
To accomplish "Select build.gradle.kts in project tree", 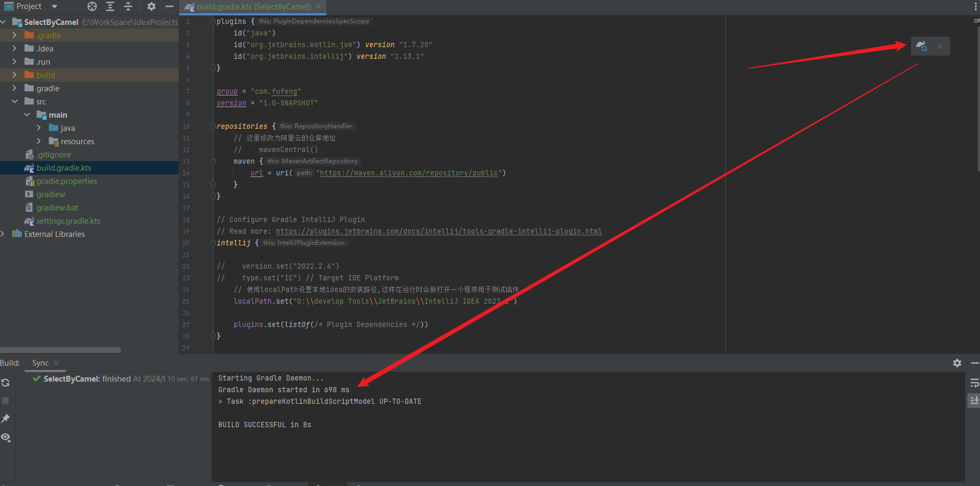I will click(64, 167).
